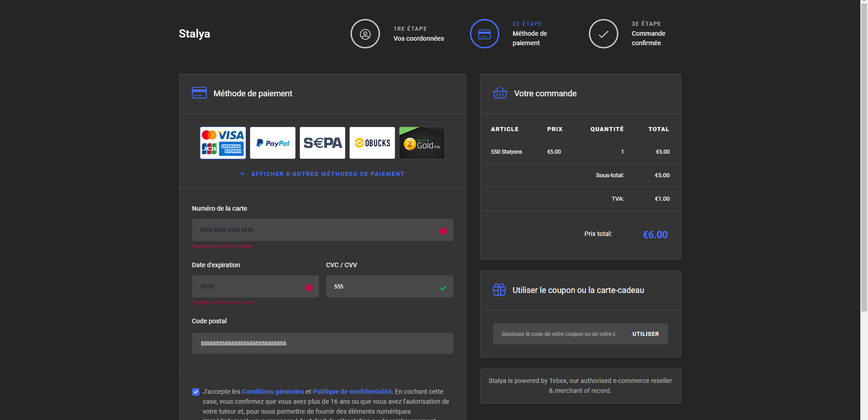This screenshot has height=420, width=868.
Task: Click the 'ARTICLE' column header
Action: (x=505, y=129)
